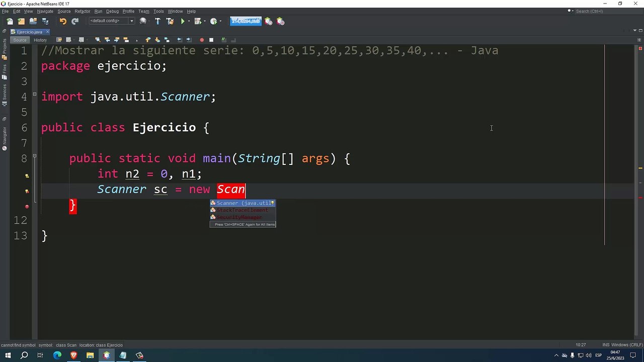Expand the Debug Project dropdown arrow
The image size is (644, 362).
pos(204,21)
